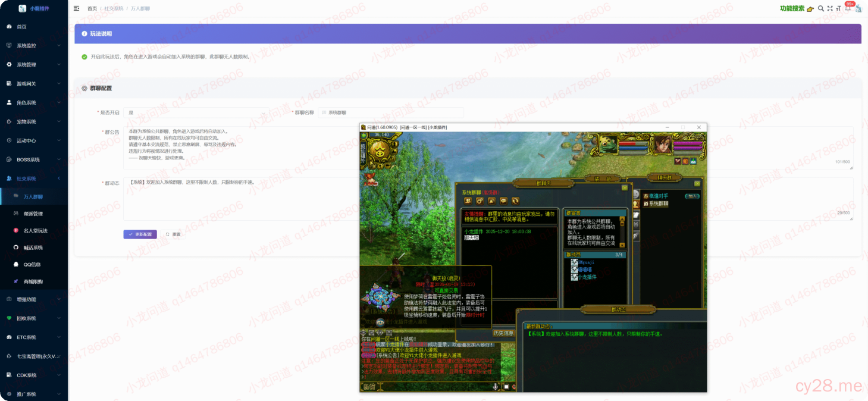
Task: Open the 是否开启 dropdown selector
Action: pyautogui.click(x=196, y=112)
